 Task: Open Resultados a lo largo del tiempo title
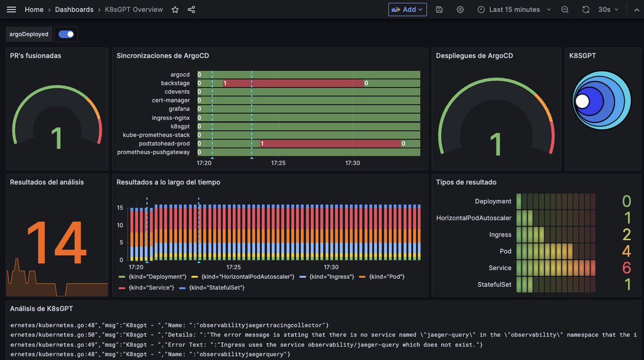pos(169,182)
